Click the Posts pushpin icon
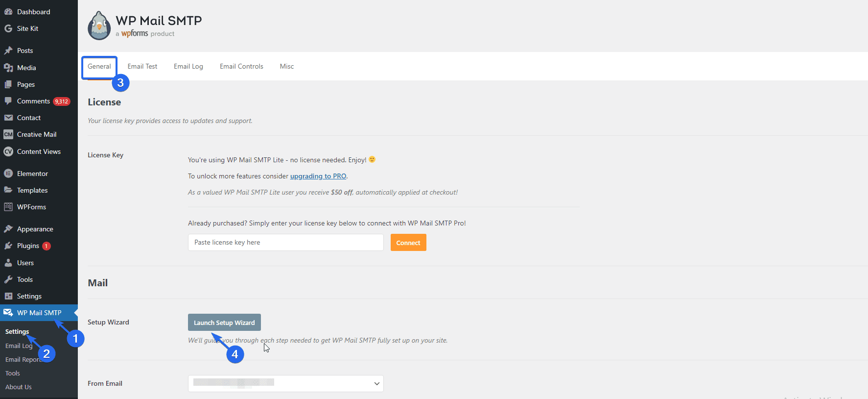 click(8, 50)
